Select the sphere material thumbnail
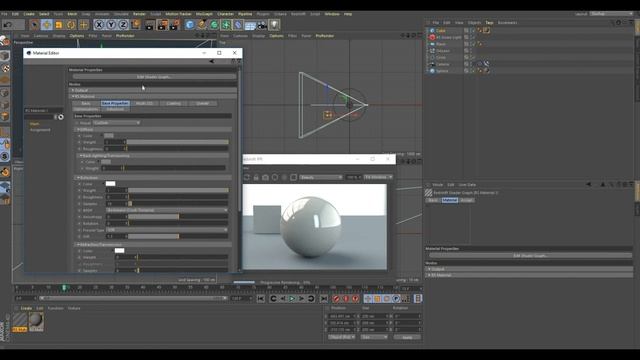The image size is (640, 360). [36, 321]
